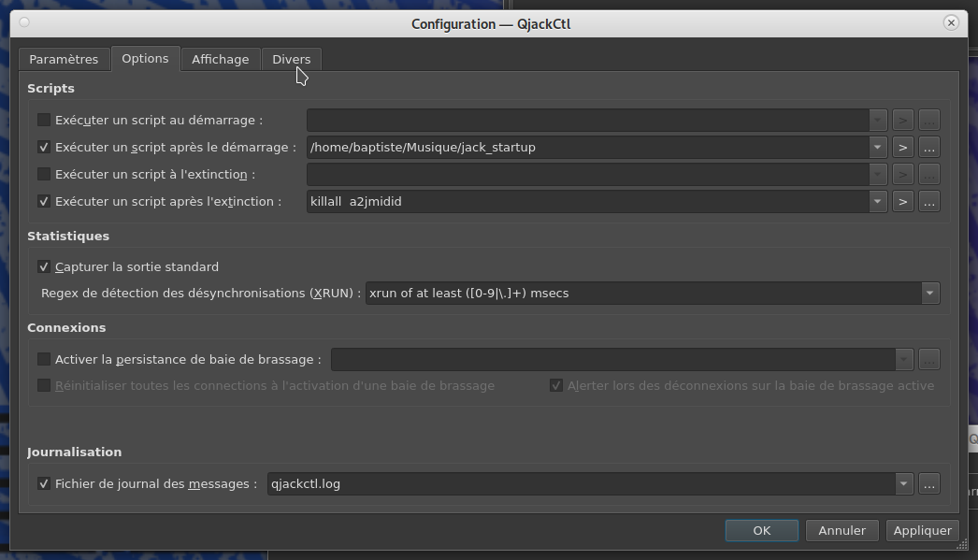Enable Exécuter un script à l'extinction checkbox
The image size is (978, 560).
(44, 174)
